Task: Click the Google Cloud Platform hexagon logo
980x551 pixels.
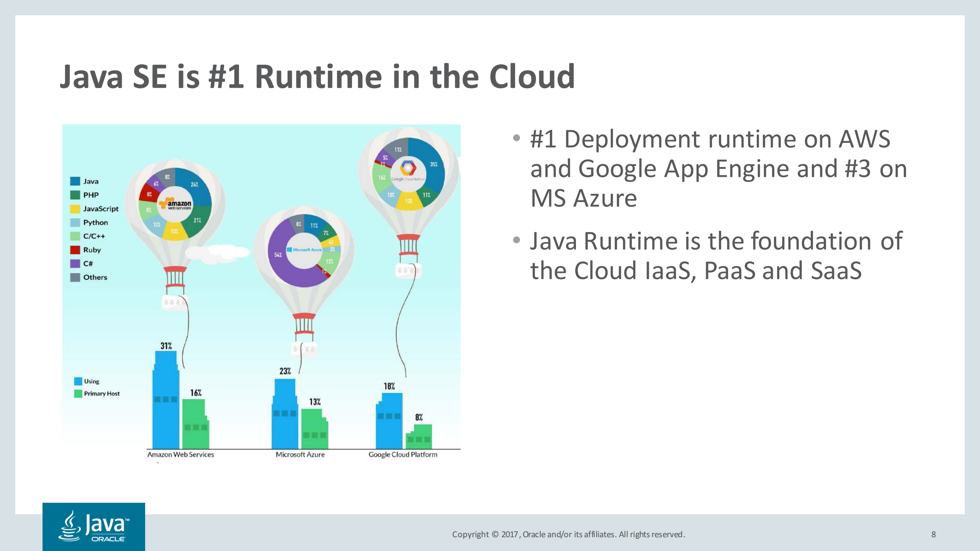Action: pos(408,168)
